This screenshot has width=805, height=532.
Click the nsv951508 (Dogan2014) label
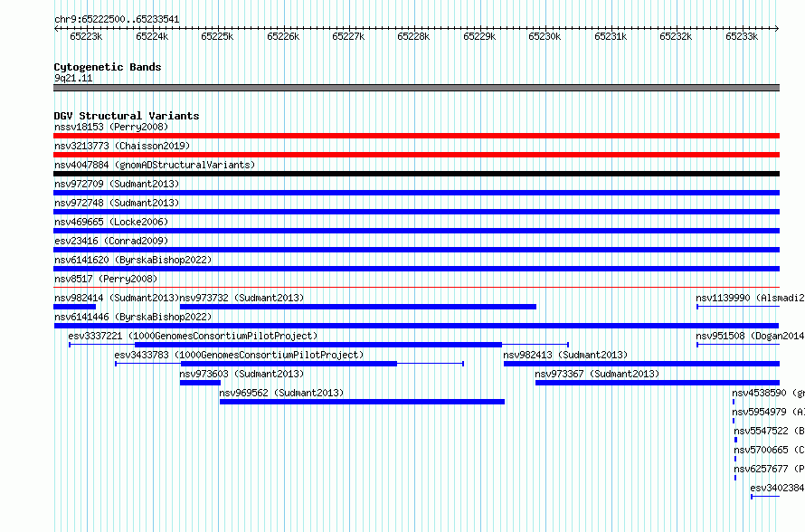click(x=750, y=336)
